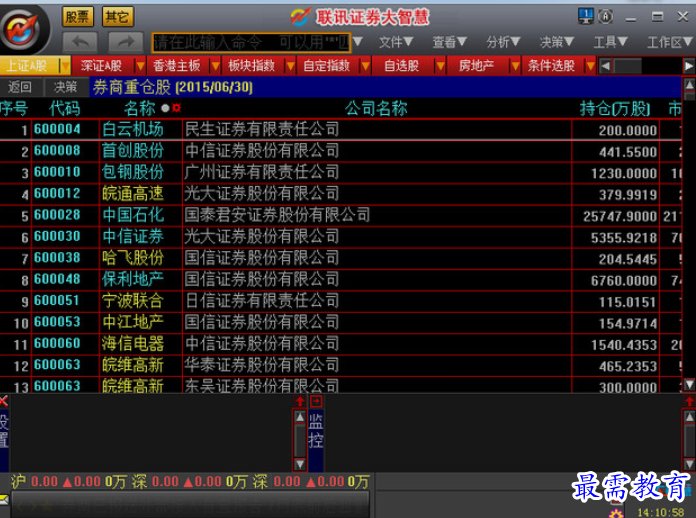Click the envelope message icon at bottom-left
This screenshot has width=696, height=518.
(x=4, y=500)
